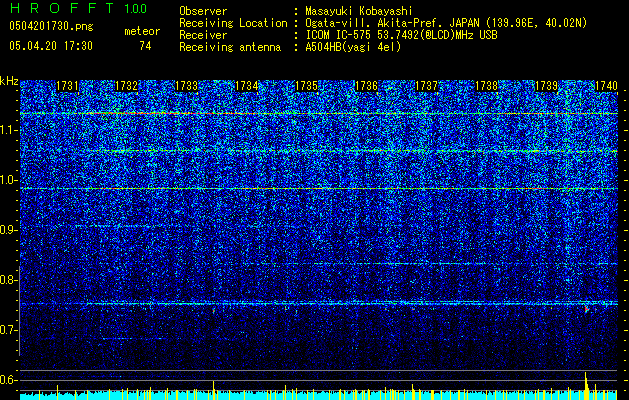The width and height of the screenshot is (629, 400).
Task: Click the Receiver label
Action: 203,35
